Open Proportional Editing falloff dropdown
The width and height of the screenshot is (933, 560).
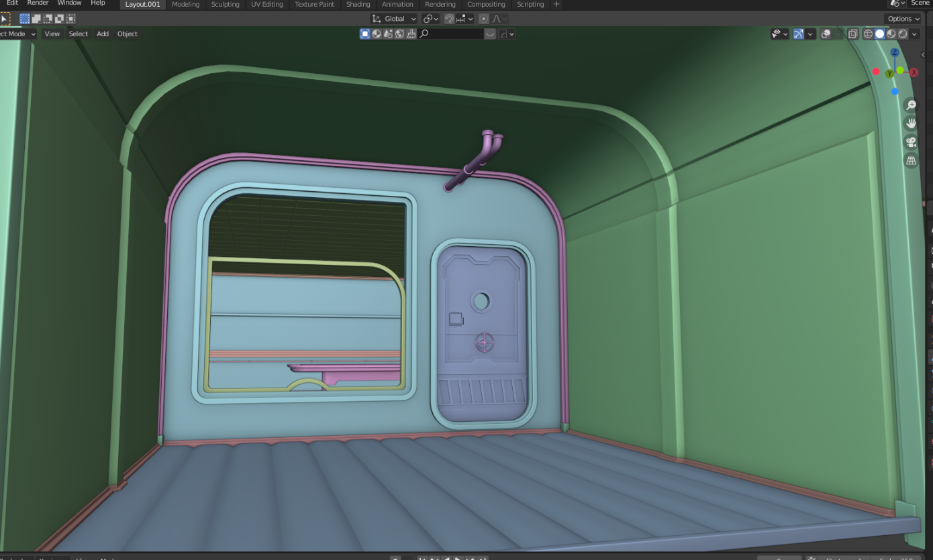(x=499, y=19)
